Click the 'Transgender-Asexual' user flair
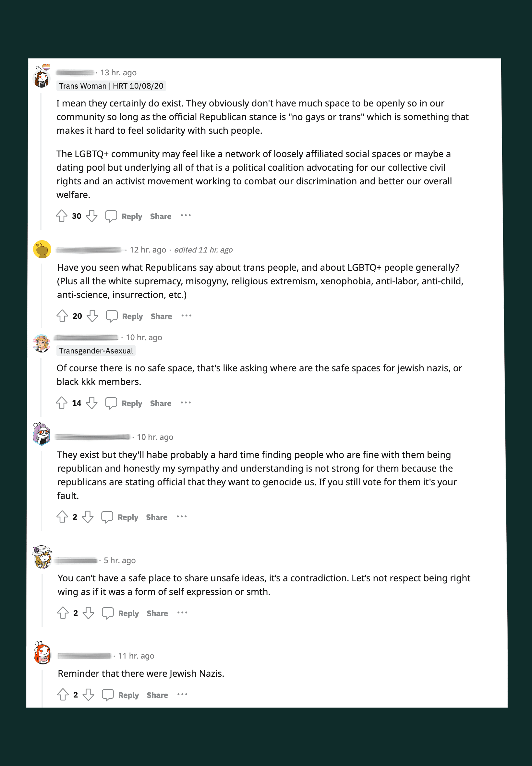This screenshot has height=766, width=532. point(96,351)
